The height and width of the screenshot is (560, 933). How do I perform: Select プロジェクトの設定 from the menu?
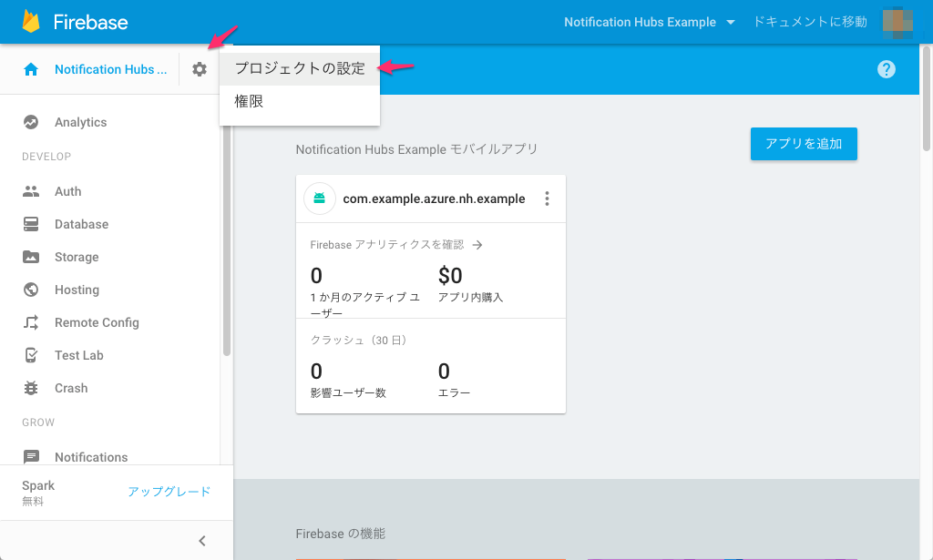click(300, 67)
